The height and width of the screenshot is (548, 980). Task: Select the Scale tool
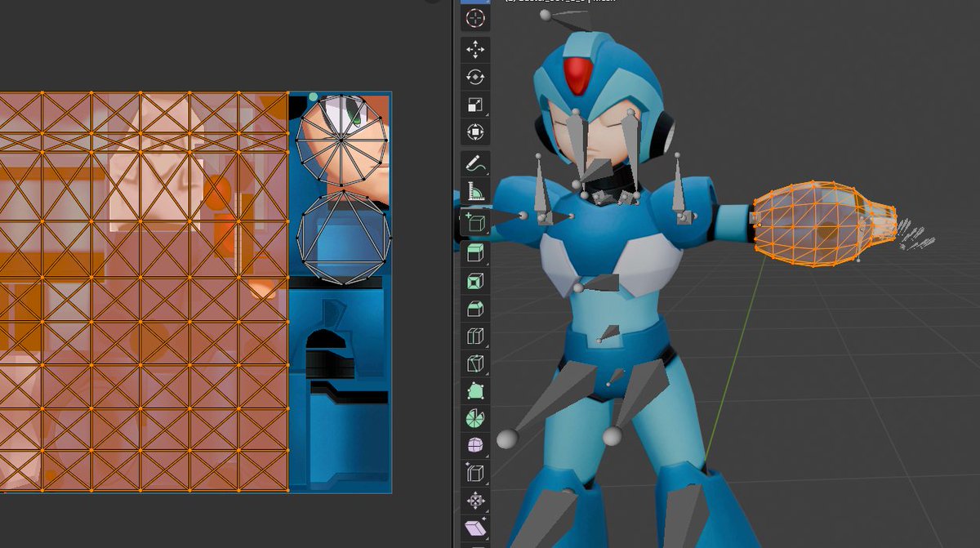point(475,105)
